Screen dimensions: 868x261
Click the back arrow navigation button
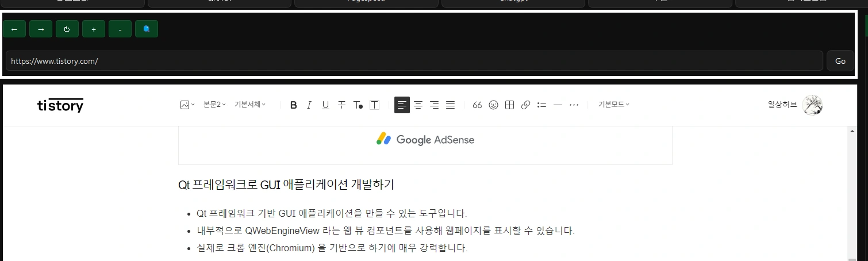click(14, 29)
